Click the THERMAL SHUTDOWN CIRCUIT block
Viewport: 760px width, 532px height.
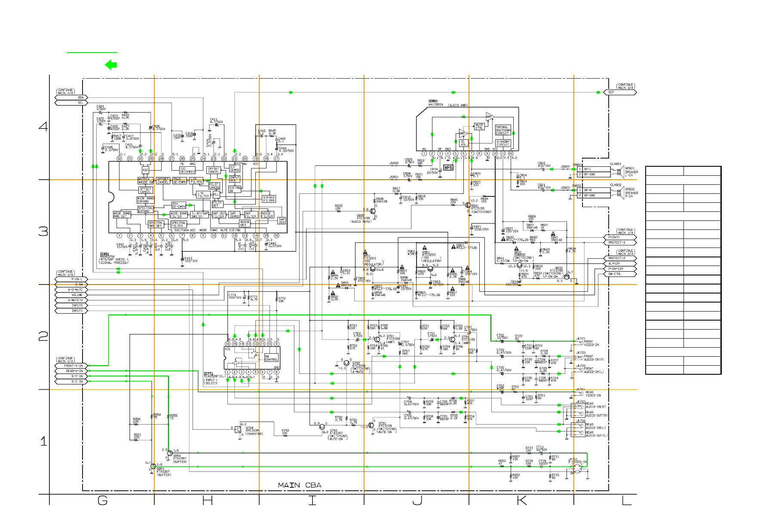tap(503, 130)
